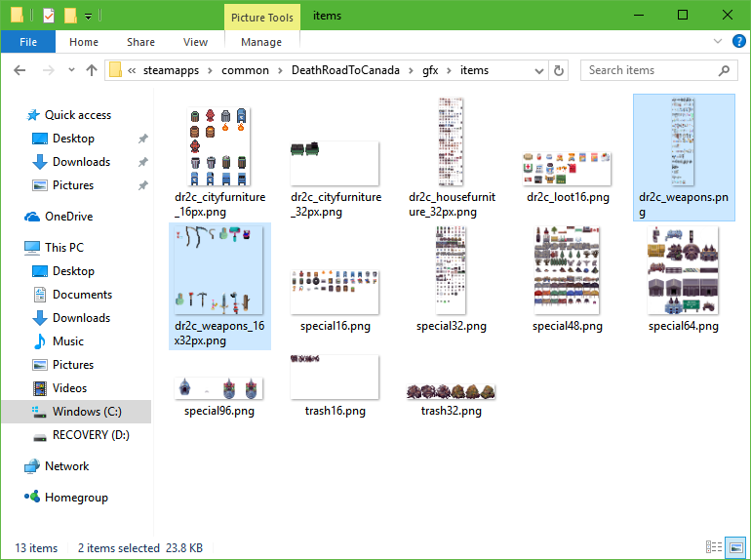Viewport: 751px width, 560px height.
Task: Click the common breadcrumb segment
Action: 245,70
